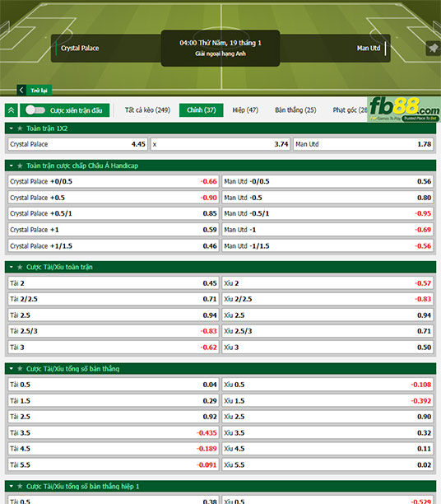
Task: Pick Tài 2.5 at 0.94
Action: pyautogui.click(x=114, y=315)
